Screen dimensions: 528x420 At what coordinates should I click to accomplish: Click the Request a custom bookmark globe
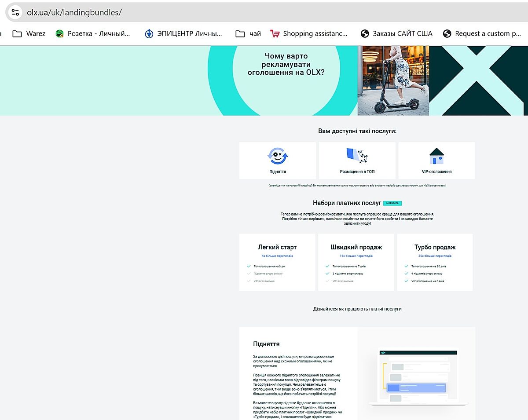[447, 34]
